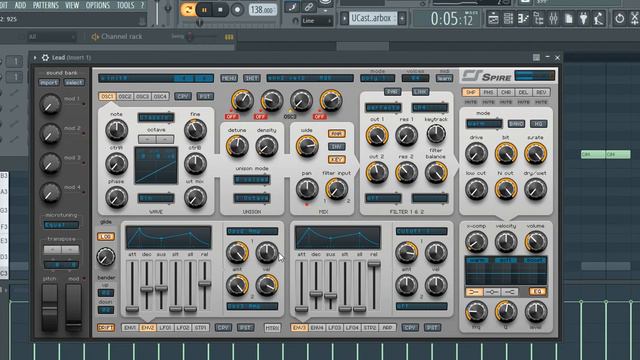
Task: Open the filter 1 type dropdown
Action: point(383,108)
